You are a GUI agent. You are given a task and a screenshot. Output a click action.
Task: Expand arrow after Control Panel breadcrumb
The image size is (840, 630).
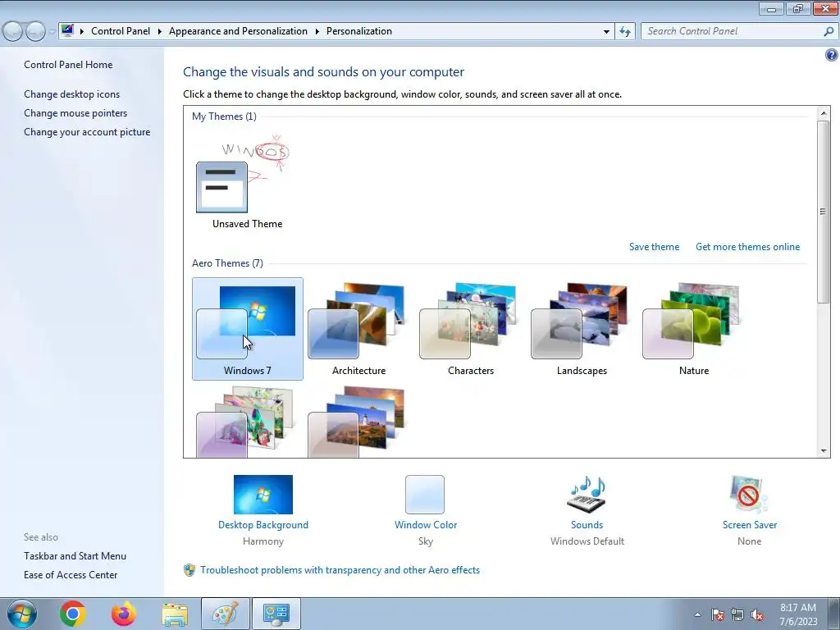pyautogui.click(x=160, y=32)
